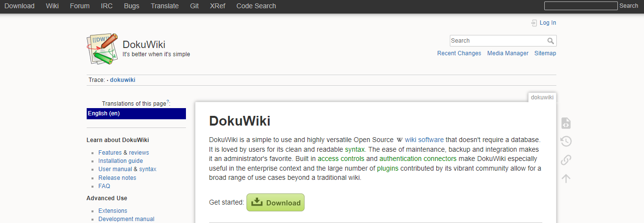This screenshot has width=644, height=223.
Task: Open Code Search in top bar
Action: [x=256, y=6]
